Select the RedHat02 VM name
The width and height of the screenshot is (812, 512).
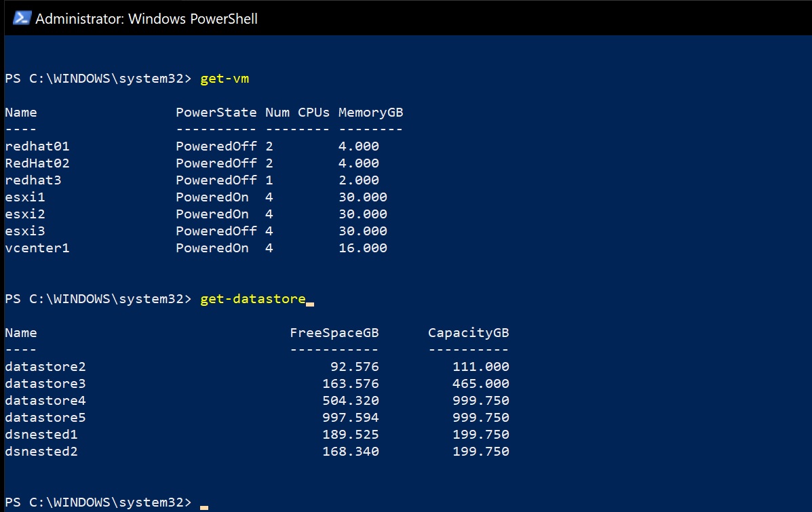coord(37,163)
